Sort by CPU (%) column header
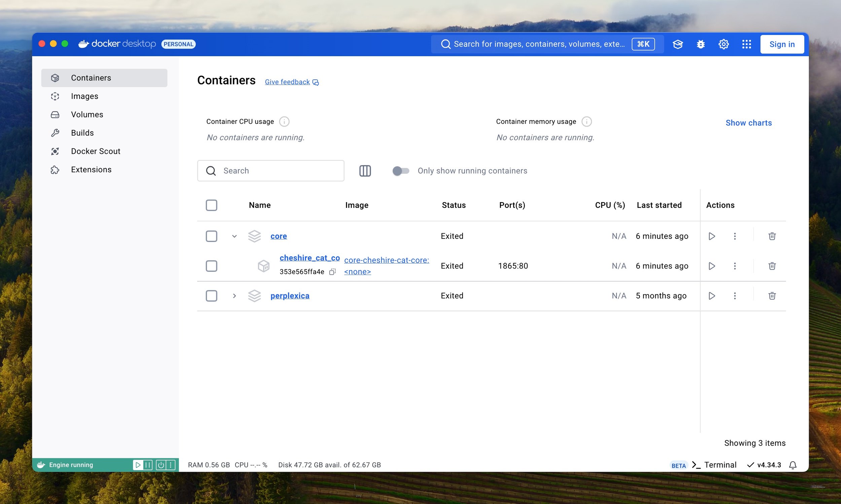841x504 pixels. click(x=610, y=205)
